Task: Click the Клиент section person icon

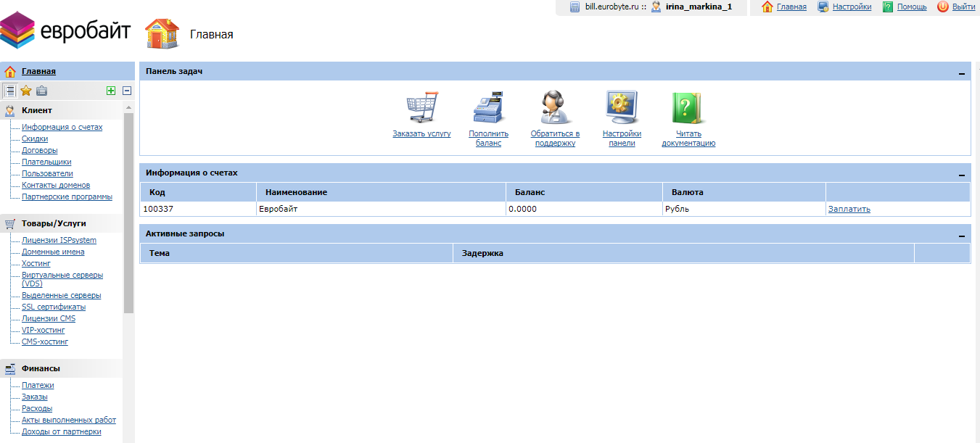Action: [10, 110]
